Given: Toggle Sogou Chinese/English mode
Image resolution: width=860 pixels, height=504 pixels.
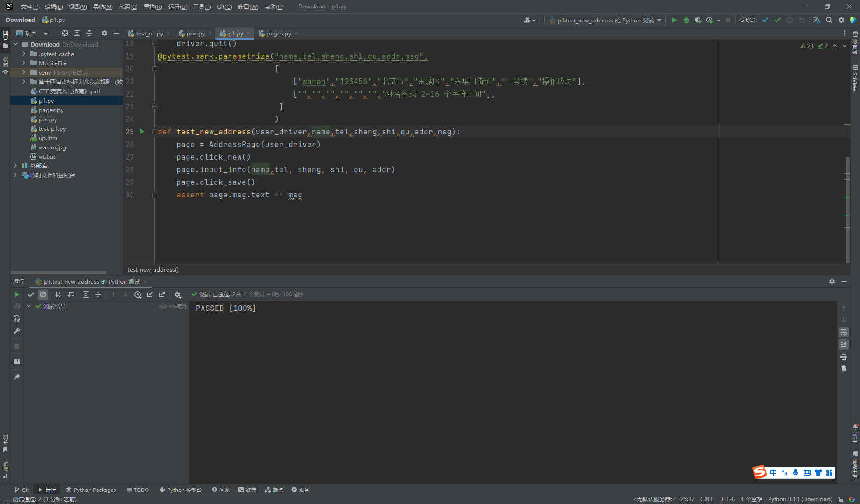Looking at the screenshot, I should pos(773,473).
